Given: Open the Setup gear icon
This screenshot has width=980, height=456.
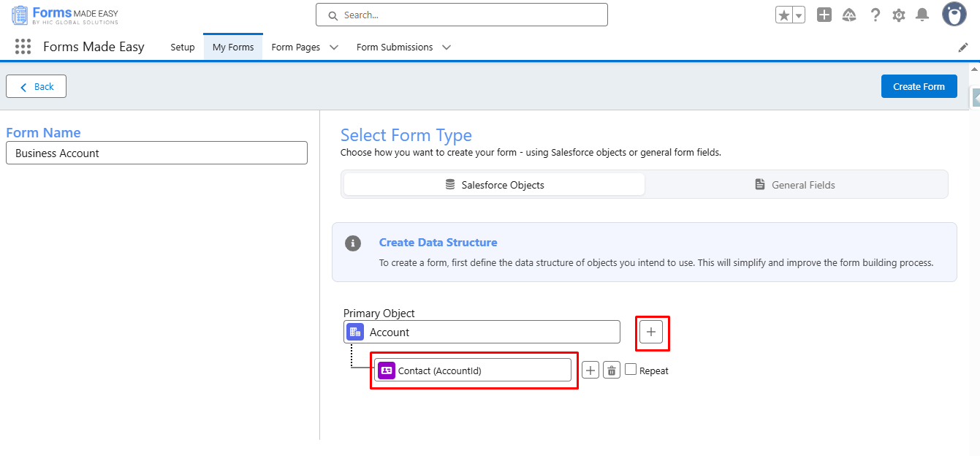Looking at the screenshot, I should tap(899, 15).
